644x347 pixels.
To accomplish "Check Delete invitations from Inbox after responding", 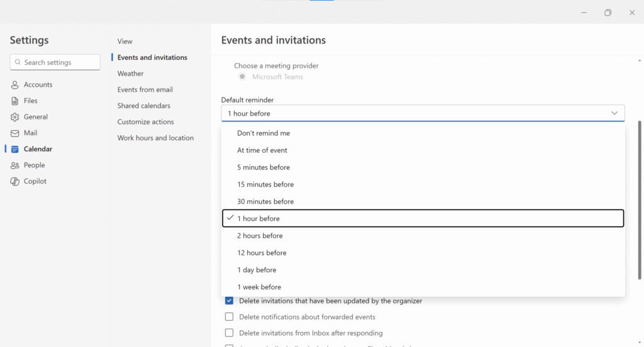I will tap(230, 333).
